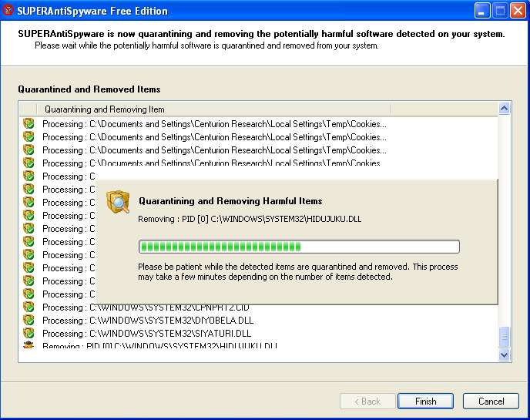Minimize the SUPERAntiSpyware window
530x420 pixels.
tap(482, 12)
